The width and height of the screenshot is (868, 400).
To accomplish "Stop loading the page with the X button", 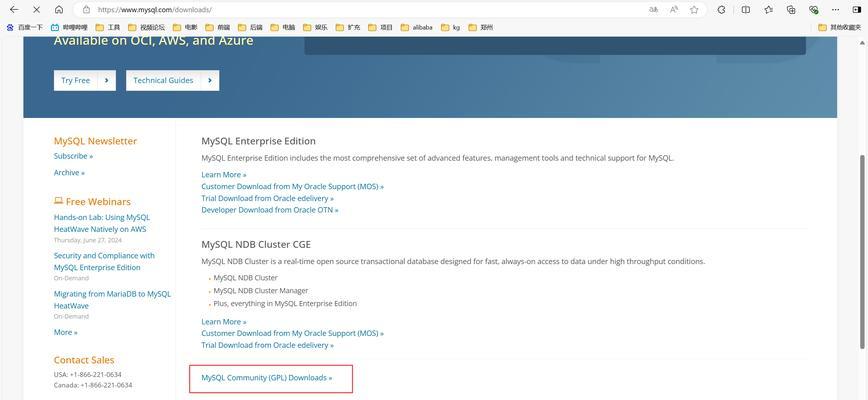I will pyautogui.click(x=37, y=9).
